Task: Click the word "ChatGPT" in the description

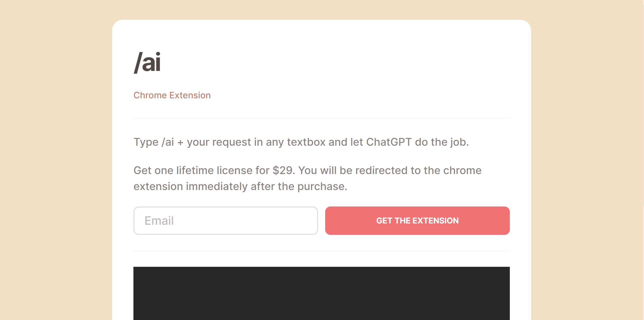Action: click(x=389, y=142)
